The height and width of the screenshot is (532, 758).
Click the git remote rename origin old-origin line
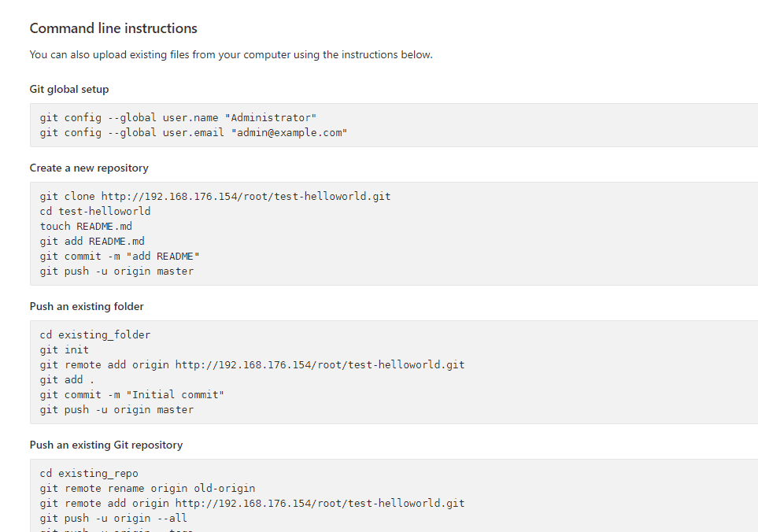(x=147, y=488)
